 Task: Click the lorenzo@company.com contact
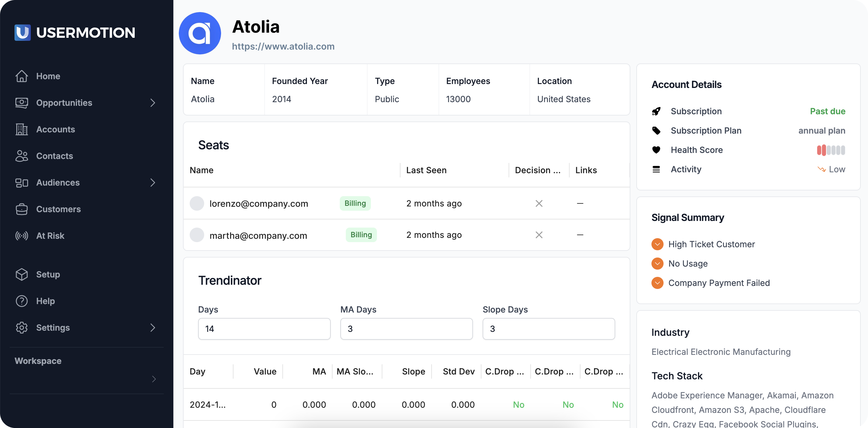(259, 203)
